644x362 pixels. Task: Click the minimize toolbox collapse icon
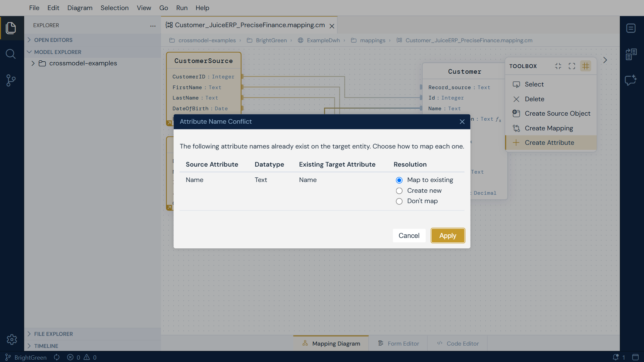tap(558, 66)
